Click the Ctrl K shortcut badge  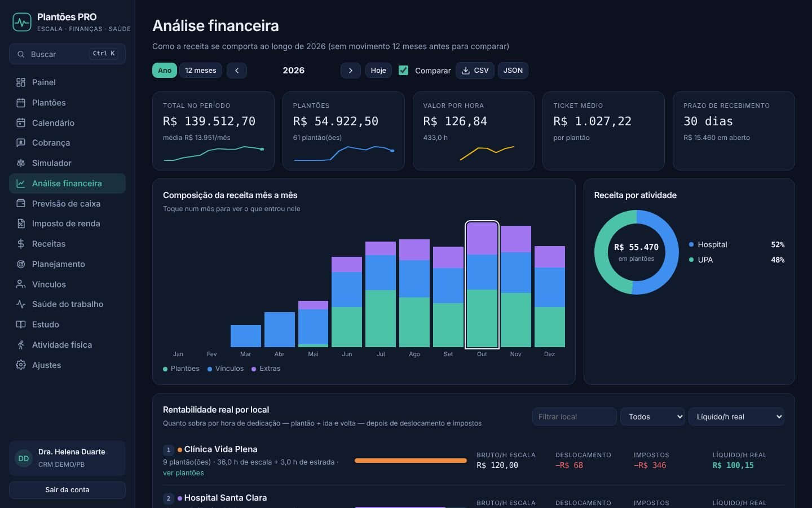(104, 54)
